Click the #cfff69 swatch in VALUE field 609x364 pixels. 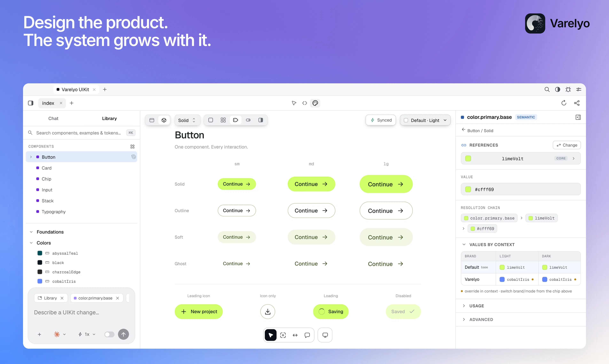(x=468, y=189)
